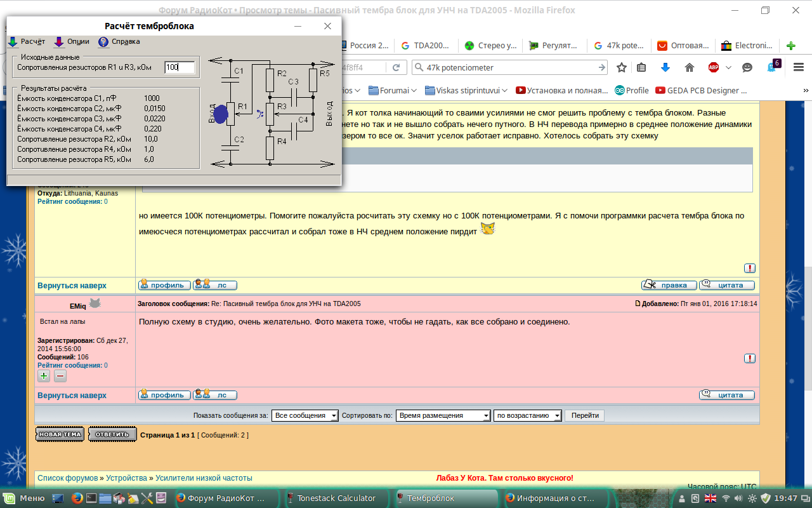Click цитата button under first post
812x508 pixels.
(x=727, y=285)
